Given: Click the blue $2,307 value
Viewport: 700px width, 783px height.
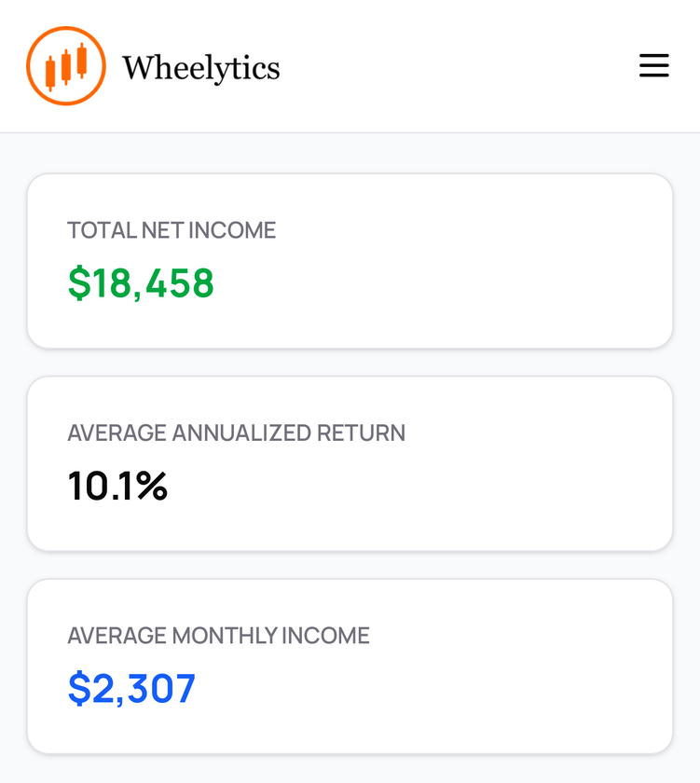Looking at the screenshot, I should (131, 689).
